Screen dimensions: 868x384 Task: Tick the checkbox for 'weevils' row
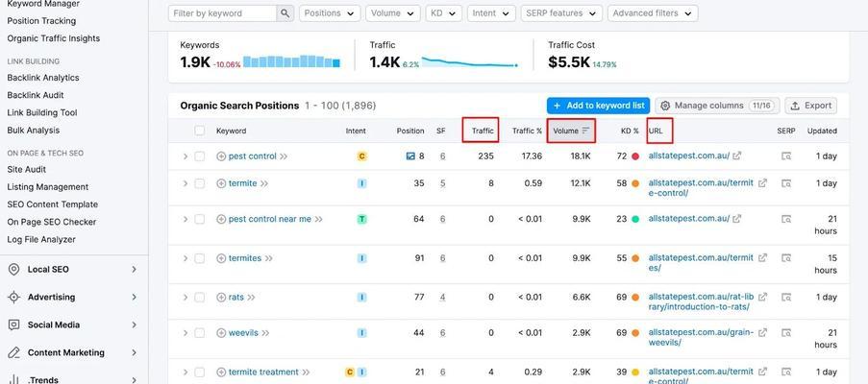pos(200,333)
